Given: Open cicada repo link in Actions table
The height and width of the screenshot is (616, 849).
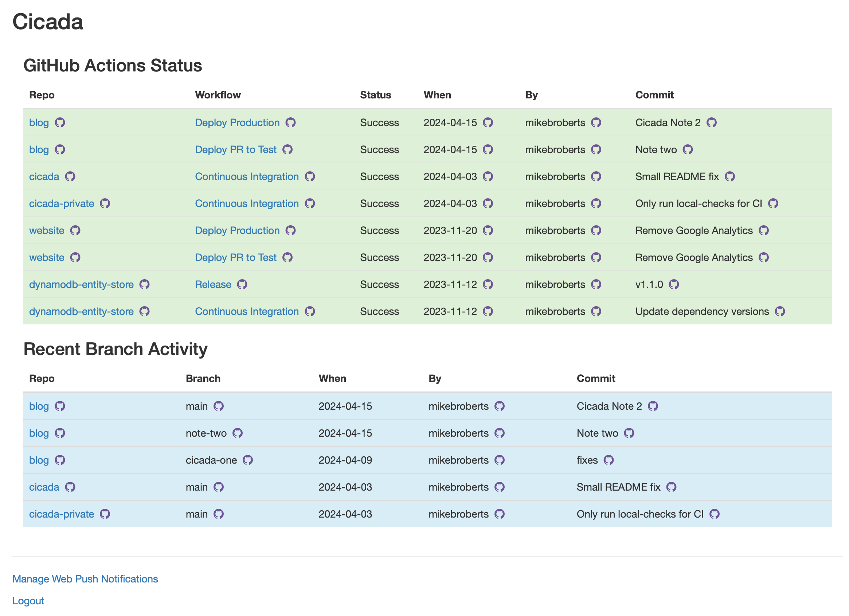Looking at the screenshot, I should [44, 176].
